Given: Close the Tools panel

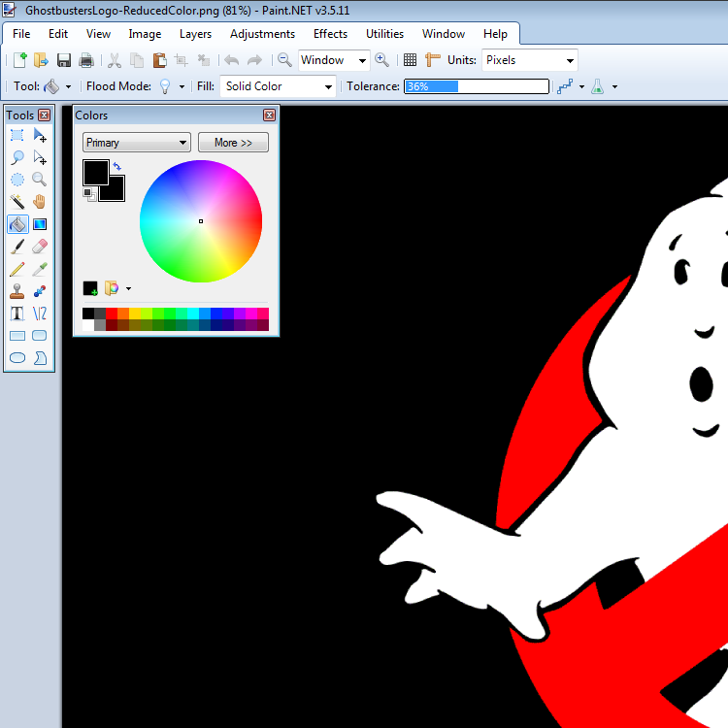Looking at the screenshot, I should click(x=44, y=116).
